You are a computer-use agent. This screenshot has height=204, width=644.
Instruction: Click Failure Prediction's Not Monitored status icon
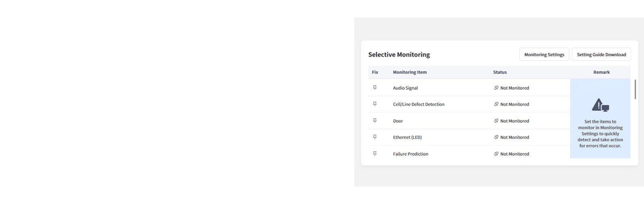496,154
